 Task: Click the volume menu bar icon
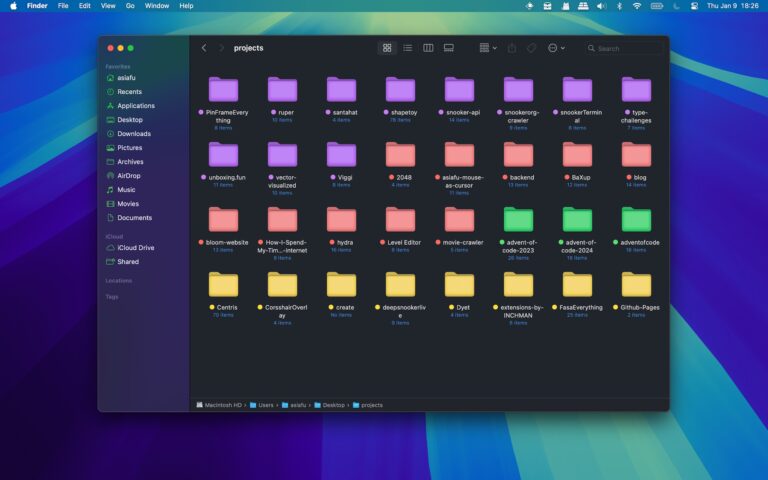[x=601, y=6]
